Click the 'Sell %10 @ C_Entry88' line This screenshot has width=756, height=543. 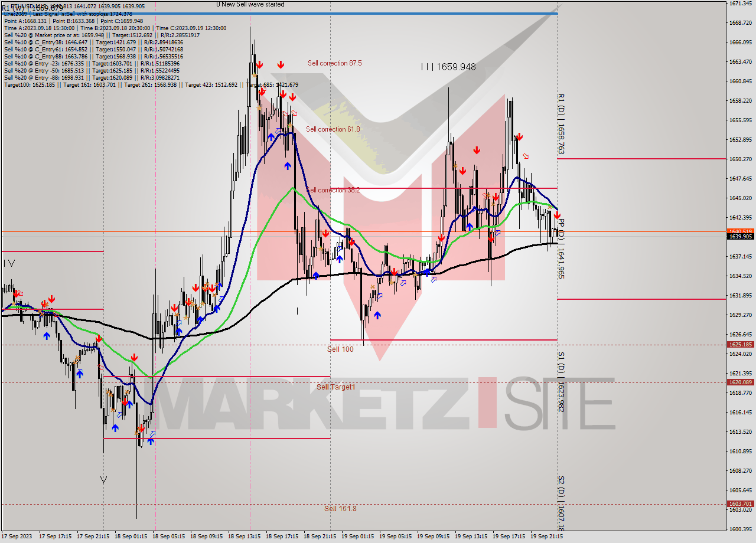coord(93,56)
